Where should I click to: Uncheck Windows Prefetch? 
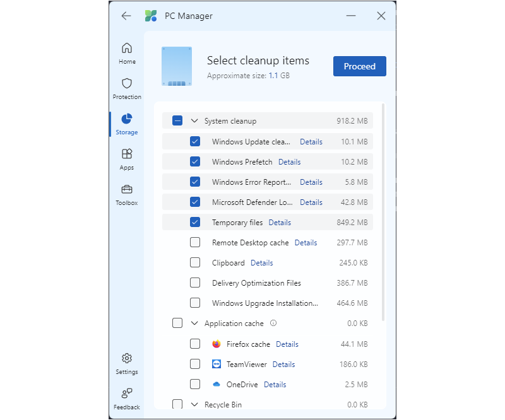click(x=195, y=161)
